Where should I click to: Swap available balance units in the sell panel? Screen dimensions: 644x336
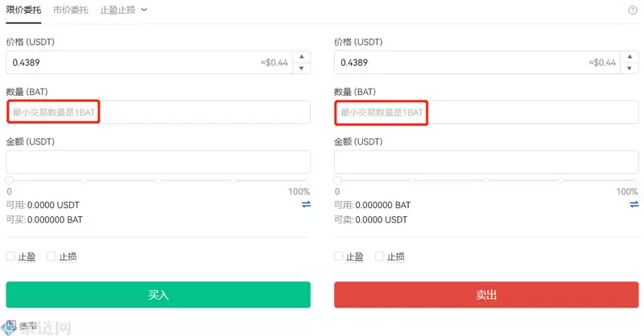coord(634,204)
